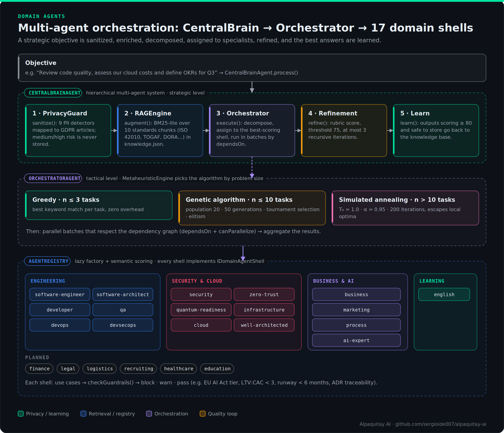Screen dimensions: 504x433
Task: Select the zero-trust shell chip
Action: (x=264, y=294)
